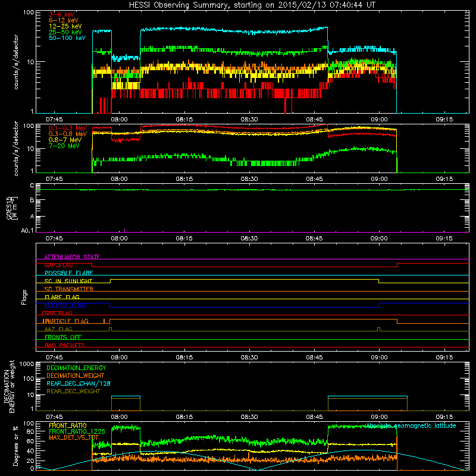Click the REAR_DEC_WEIGHT legend label
Screen dimensions: 476x476
coord(73,392)
